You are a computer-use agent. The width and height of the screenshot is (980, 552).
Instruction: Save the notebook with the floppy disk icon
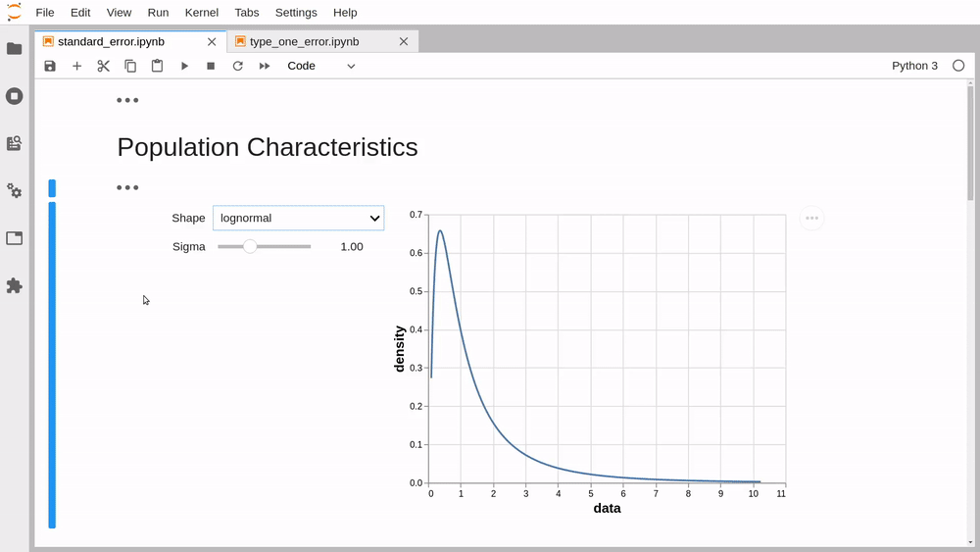(50, 66)
